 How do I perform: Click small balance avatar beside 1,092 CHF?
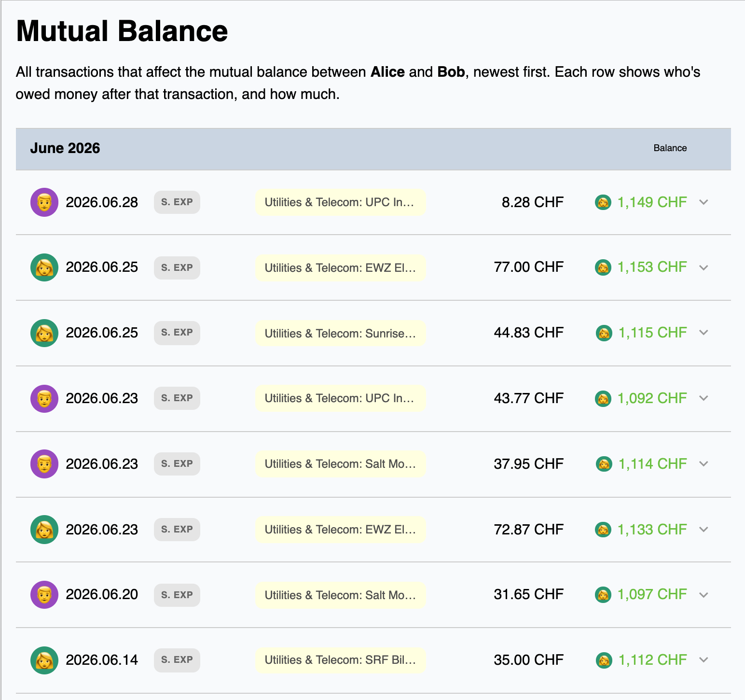(x=603, y=399)
